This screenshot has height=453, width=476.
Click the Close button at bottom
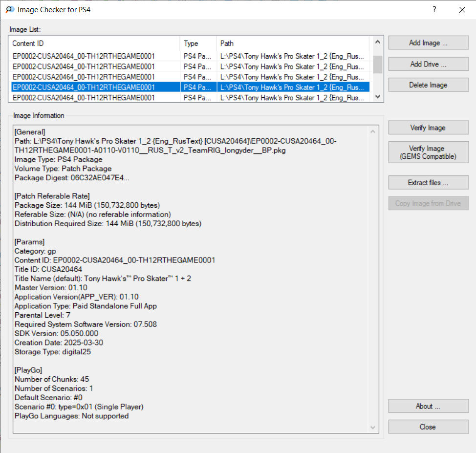click(x=428, y=427)
